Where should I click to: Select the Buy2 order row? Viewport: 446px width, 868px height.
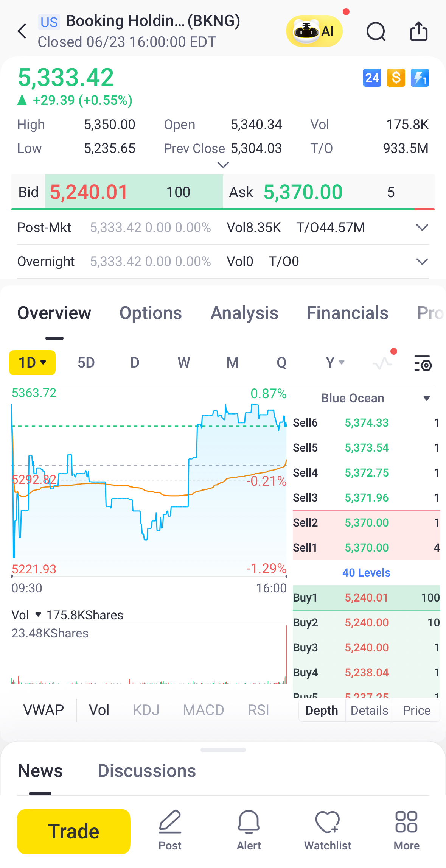366,623
